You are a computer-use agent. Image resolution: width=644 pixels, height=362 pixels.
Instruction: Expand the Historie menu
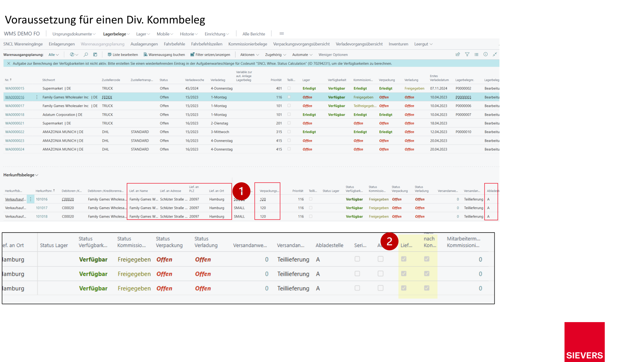189,34
